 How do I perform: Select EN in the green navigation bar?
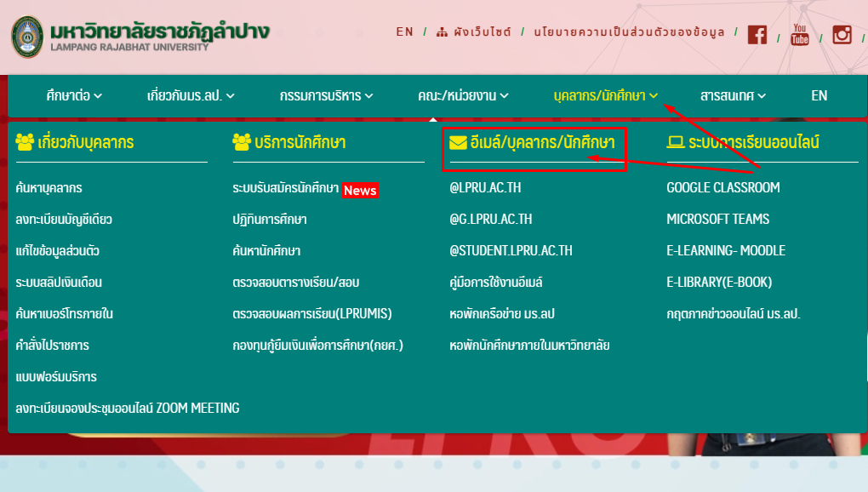point(819,95)
